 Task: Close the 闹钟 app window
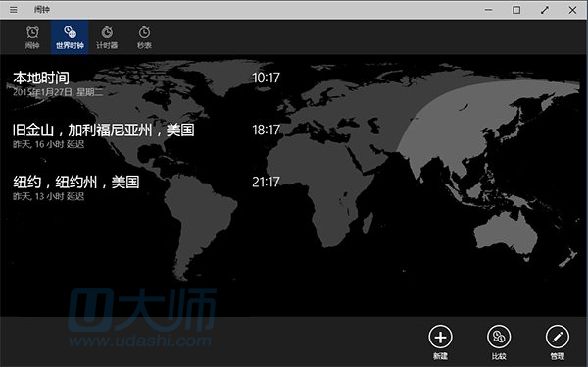(x=572, y=10)
